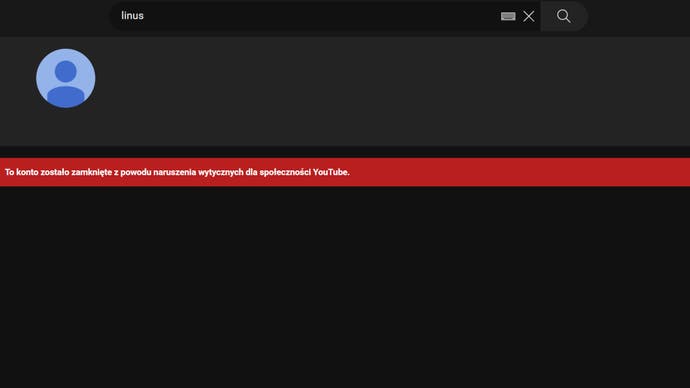Viewport: 690px width, 388px height.
Task: Select the red account termination notice text
Action: tap(177, 172)
